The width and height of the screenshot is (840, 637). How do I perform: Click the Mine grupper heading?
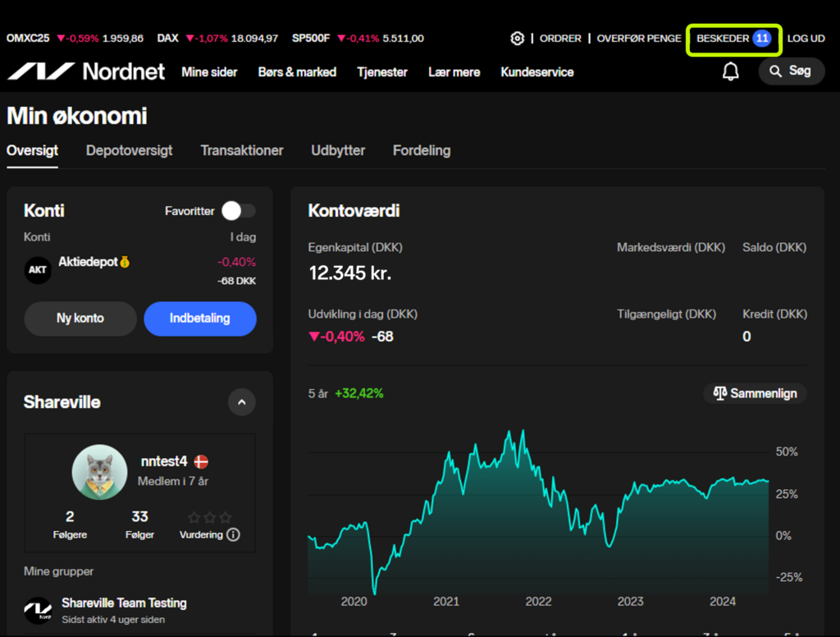[58, 571]
